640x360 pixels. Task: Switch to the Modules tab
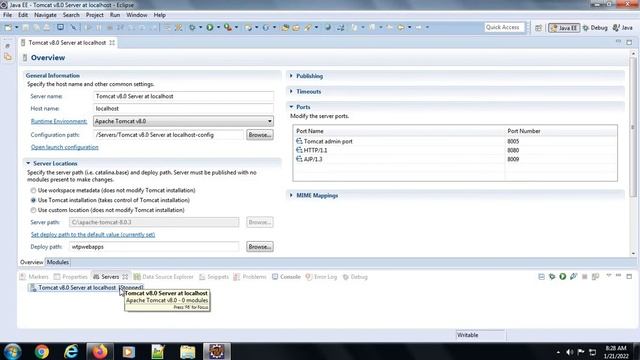pyautogui.click(x=58, y=262)
